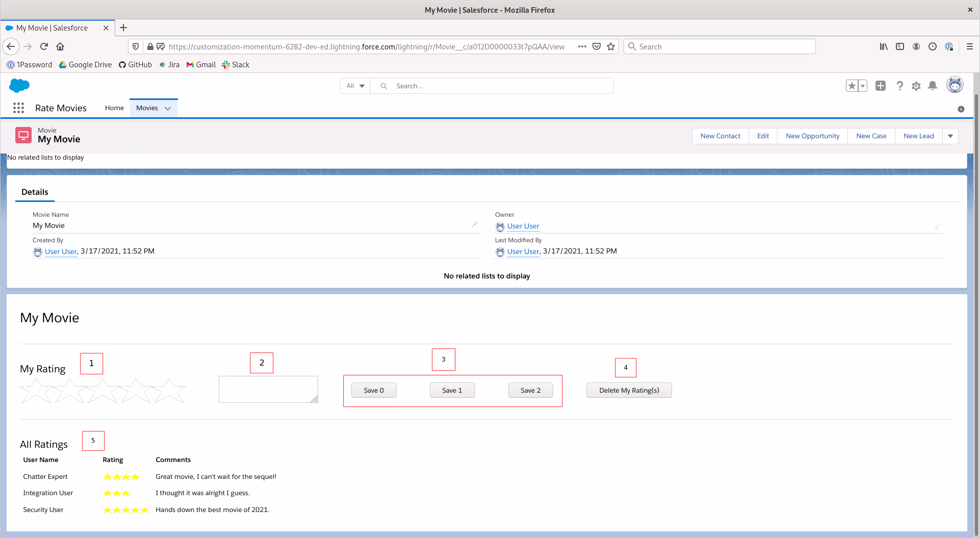This screenshot has width=980, height=538.
Task: Close the My Movie browser tab
Action: tap(106, 28)
